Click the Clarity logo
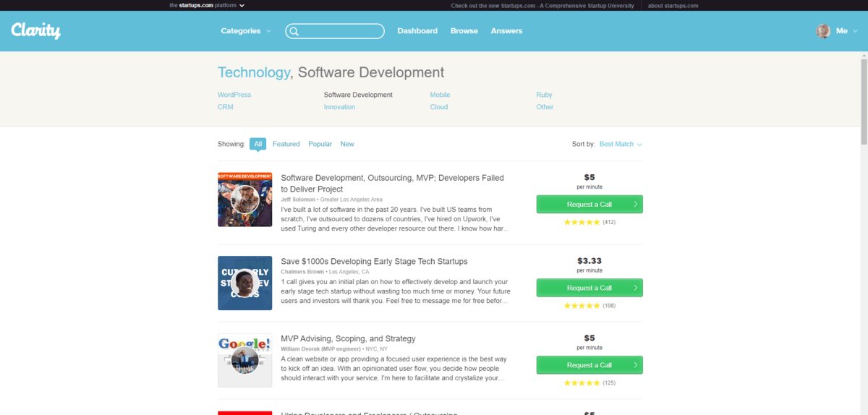Screen dimensions: 868x415 pyautogui.click(x=35, y=30)
